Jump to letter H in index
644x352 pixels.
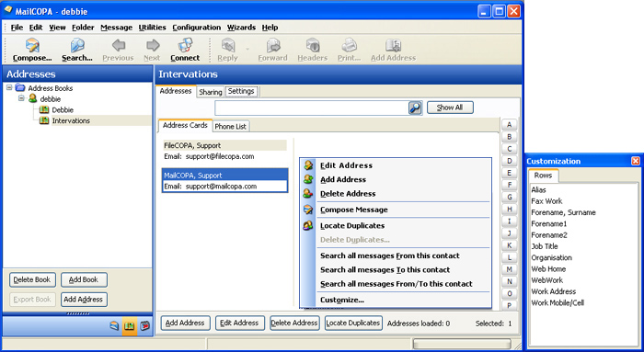pos(510,210)
